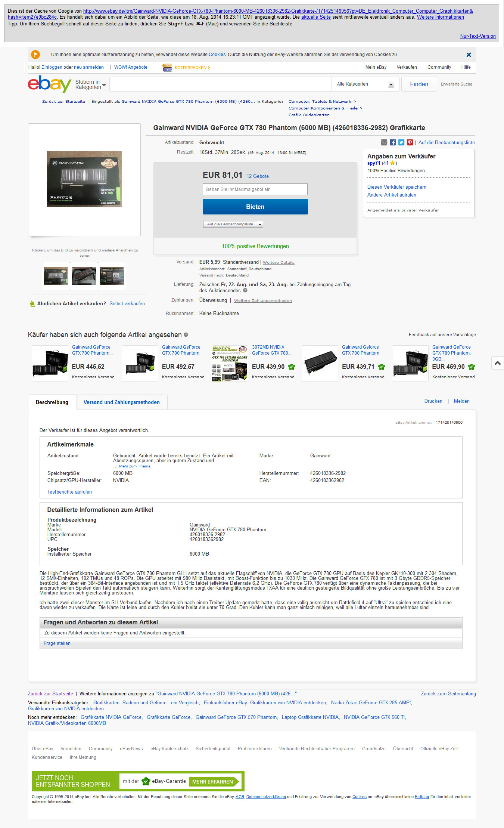Share listing on Pinterest
This screenshot has height=828, width=504.
tap(410, 142)
